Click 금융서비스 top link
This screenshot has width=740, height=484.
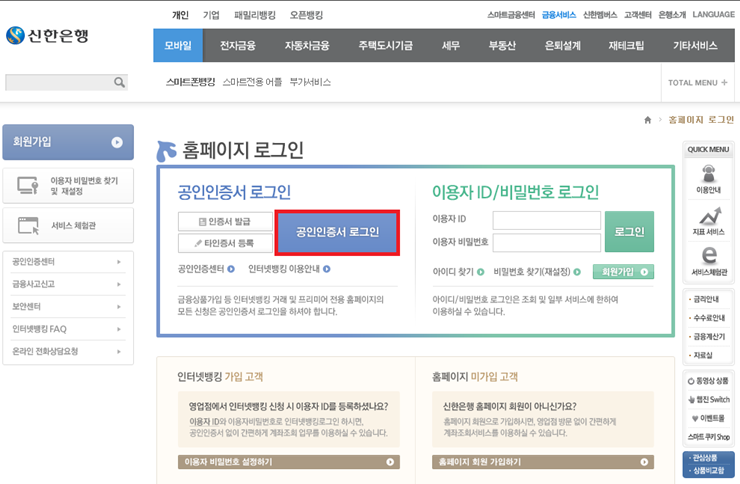[559, 15]
